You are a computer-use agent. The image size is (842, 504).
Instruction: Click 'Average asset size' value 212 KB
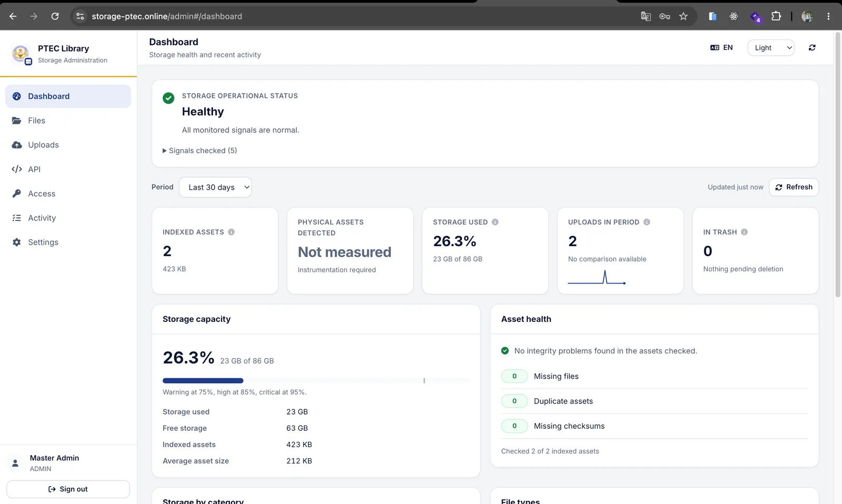coord(299,461)
